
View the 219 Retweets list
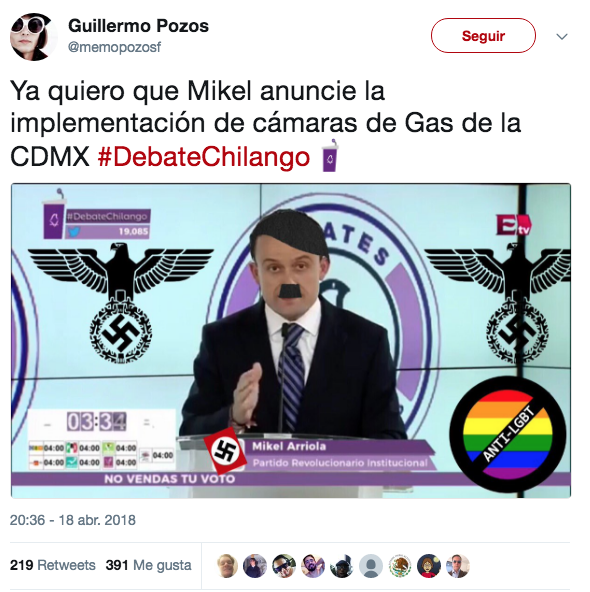(52, 565)
